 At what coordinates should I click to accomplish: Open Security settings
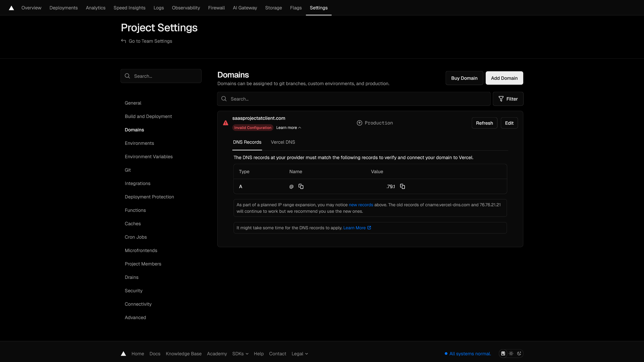133,291
